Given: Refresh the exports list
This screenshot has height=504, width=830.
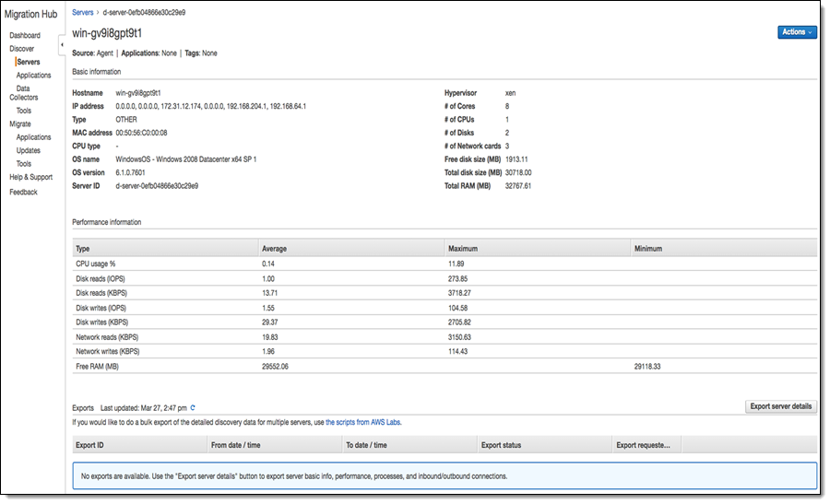Looking at the screenshot, I should [x=193, y=407].
